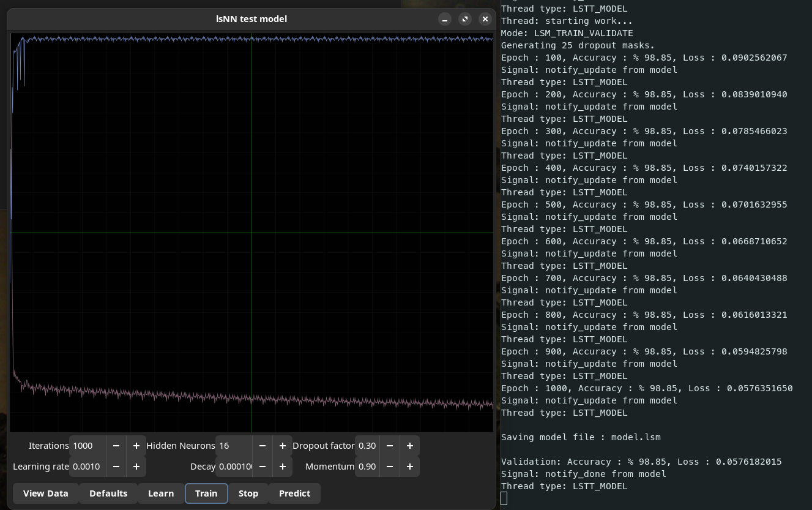This screenshot has height=510, width=812.
Task: Edit the Iterations input field
Action: (89, 445)
